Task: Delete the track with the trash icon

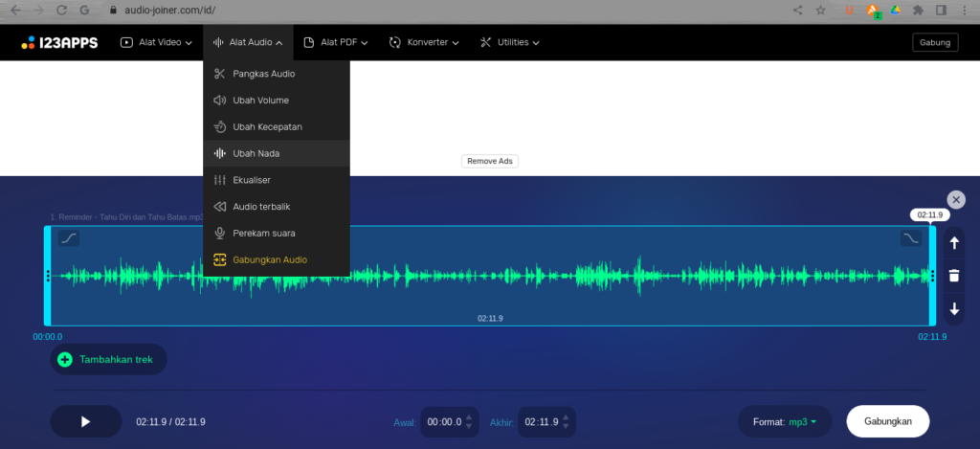Action: point(954,276)
